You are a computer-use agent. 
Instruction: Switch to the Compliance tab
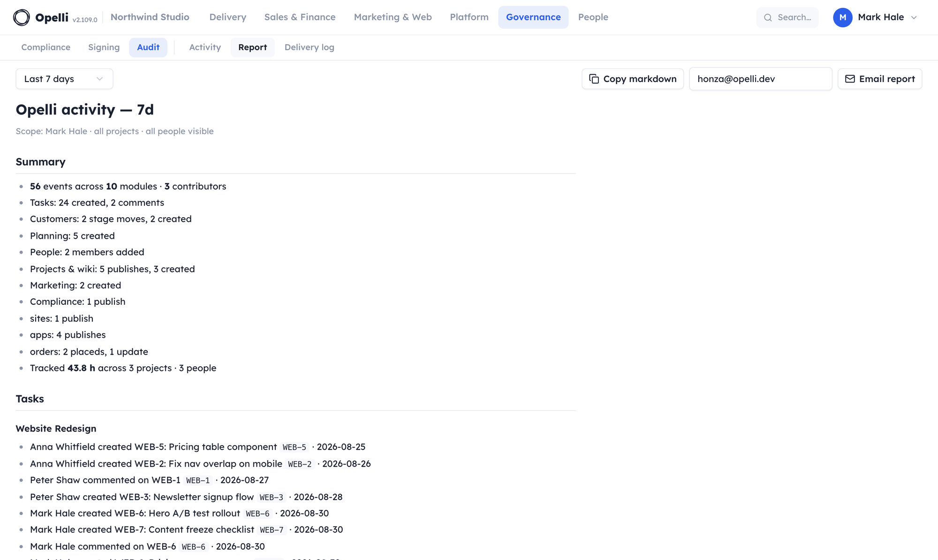45,47
